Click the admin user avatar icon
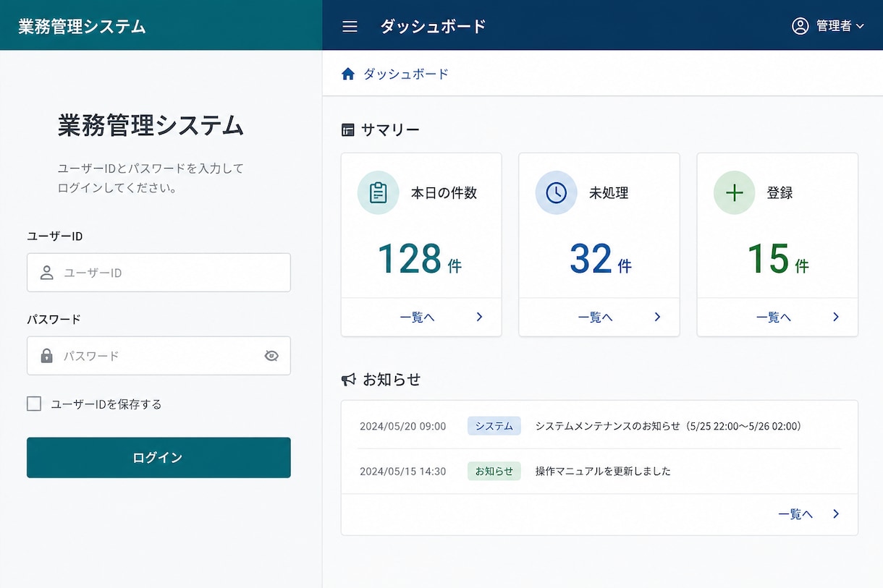The height and width of the screenshot is (588, 883). 800,26
